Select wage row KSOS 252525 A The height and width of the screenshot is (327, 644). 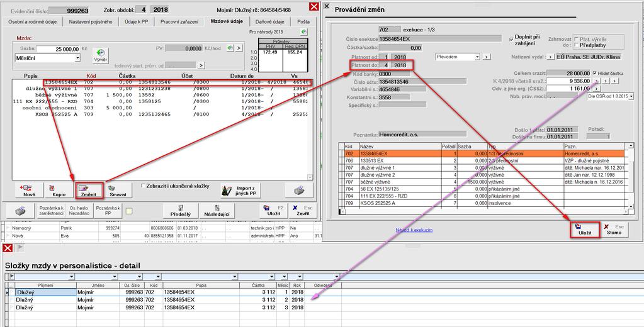click(161, 114)
